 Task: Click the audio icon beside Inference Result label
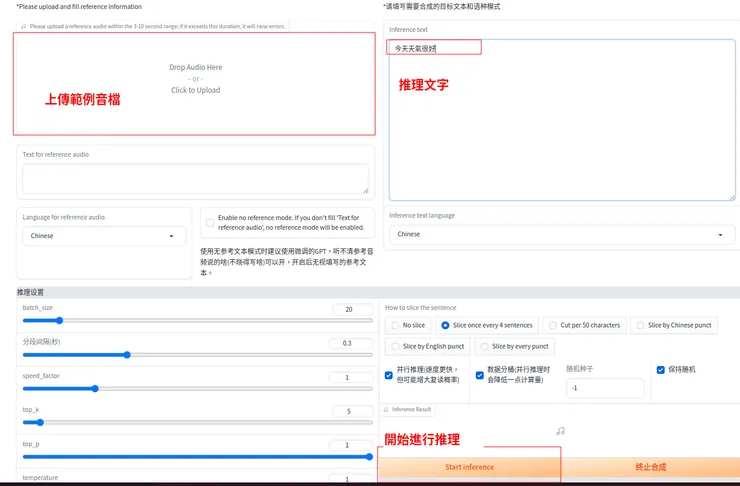(x=386, y=410)
